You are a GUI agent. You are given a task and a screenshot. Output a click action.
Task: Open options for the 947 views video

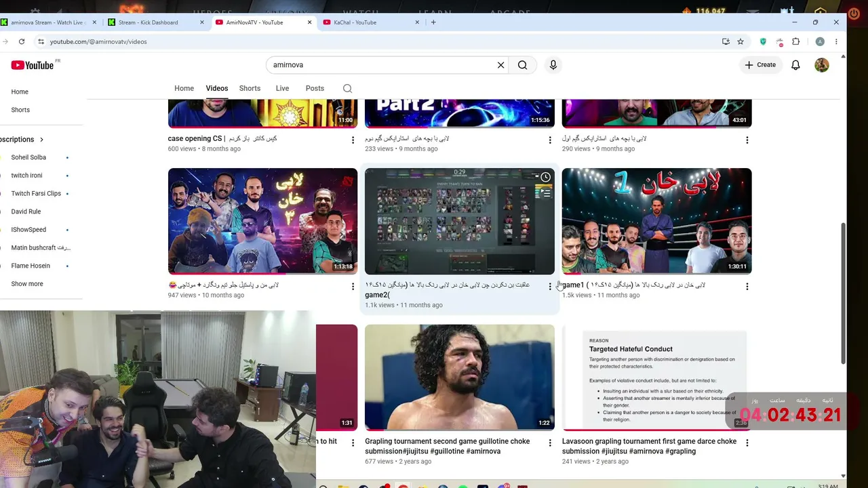tap(353, 287)
